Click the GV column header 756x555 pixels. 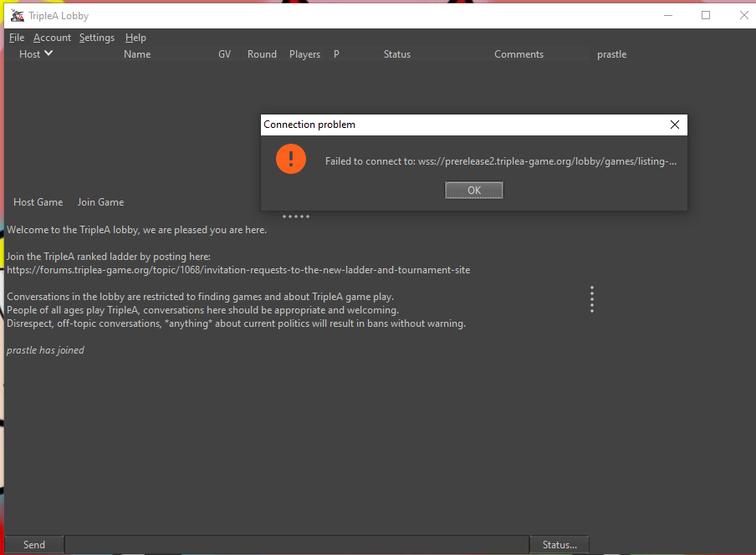225,54
